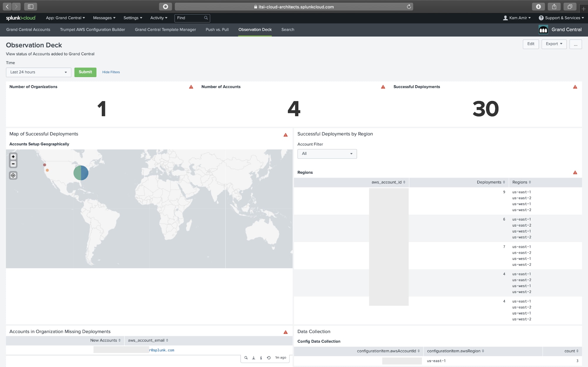Click the panel export download icon
Image resolution: width=588 pixels, height=367 pixels.
click(x=254, y=358)
